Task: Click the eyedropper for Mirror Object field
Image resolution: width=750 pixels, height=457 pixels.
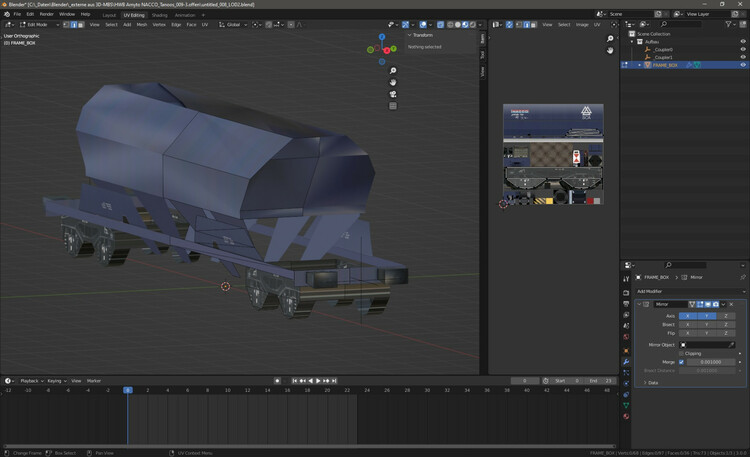Action: coord(731,345)
